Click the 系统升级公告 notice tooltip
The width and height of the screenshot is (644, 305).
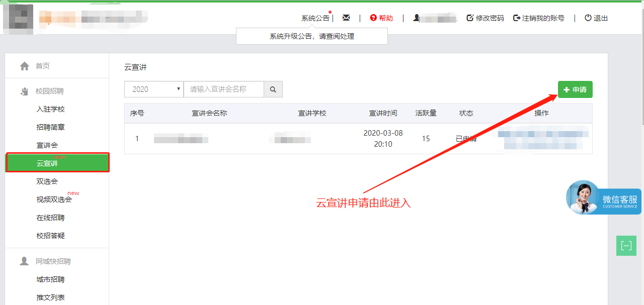[311, 36]
